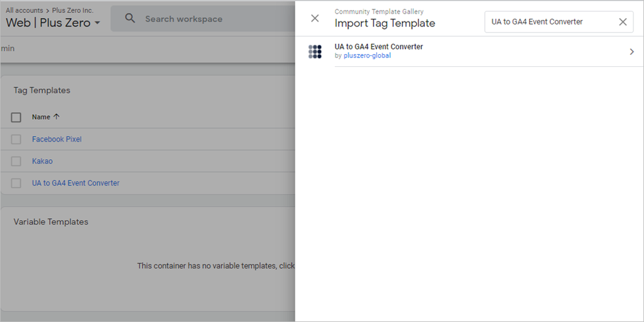Screen dimensions: 644x322
Task: Open the Kakao tag template
Action: [43, 161]
